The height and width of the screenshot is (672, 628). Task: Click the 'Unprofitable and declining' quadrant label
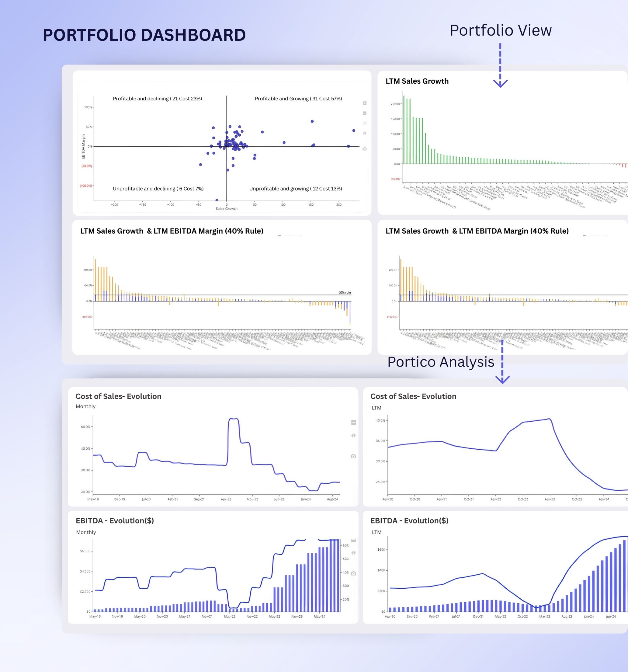click(158, 189)
